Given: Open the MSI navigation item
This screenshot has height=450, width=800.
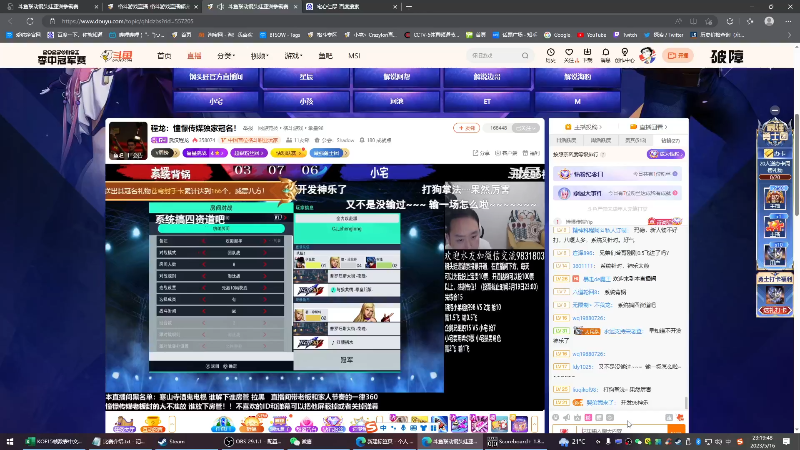Looking at the screenshot, I should click(355, 56).
